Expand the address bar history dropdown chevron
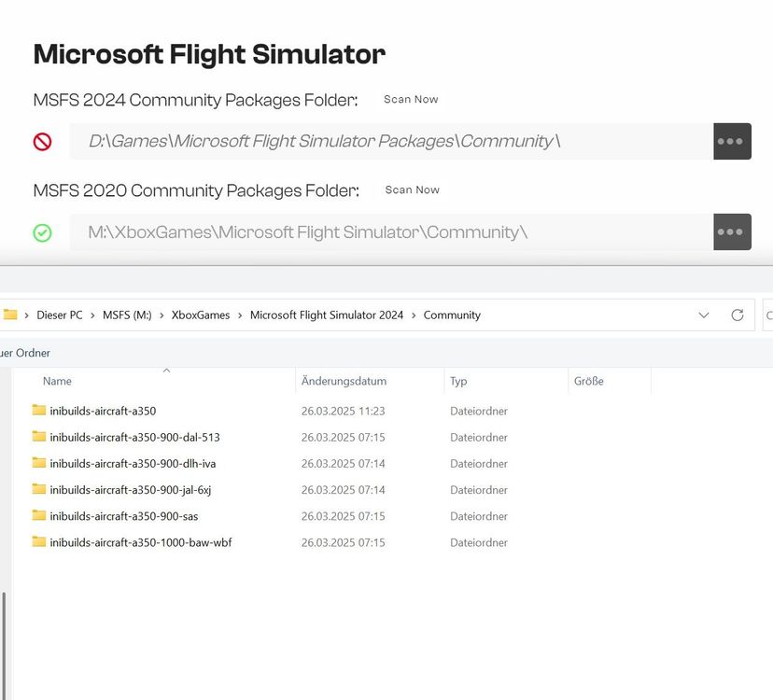This screenshot has width=773, height=700. (x=704, y=315)
